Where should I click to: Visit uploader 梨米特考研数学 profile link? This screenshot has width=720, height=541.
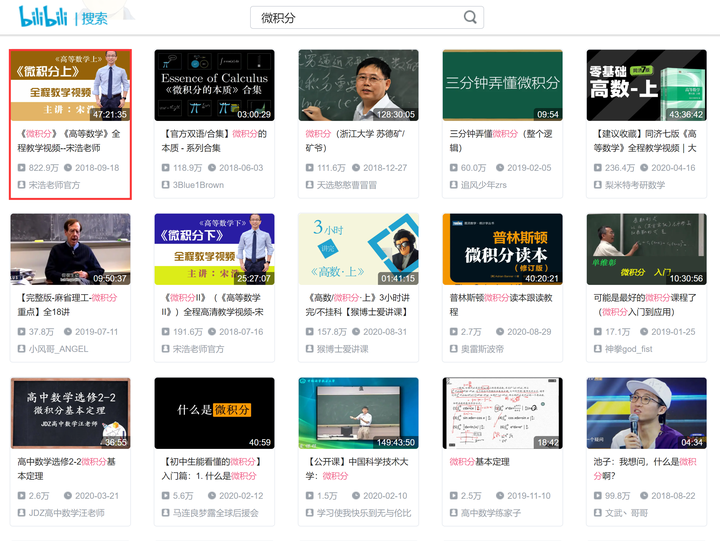(x=635, y=185)
